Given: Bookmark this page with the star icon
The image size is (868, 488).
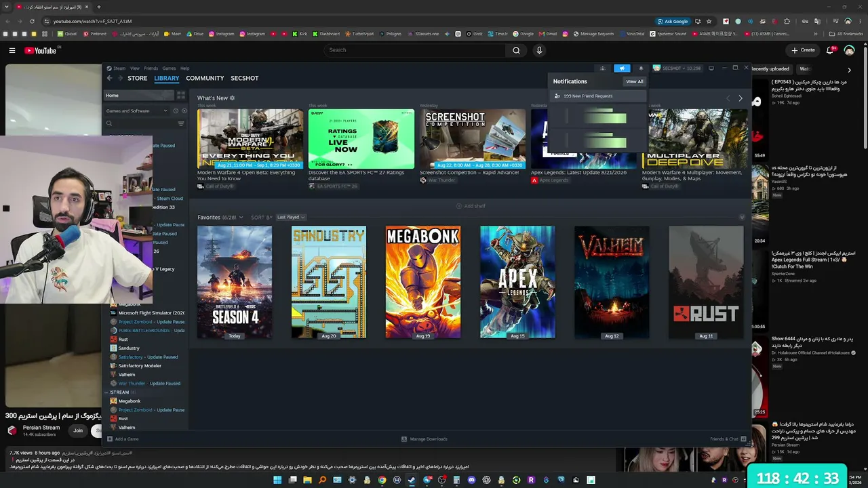Looking at the screenshot, I should coord(709,21).
